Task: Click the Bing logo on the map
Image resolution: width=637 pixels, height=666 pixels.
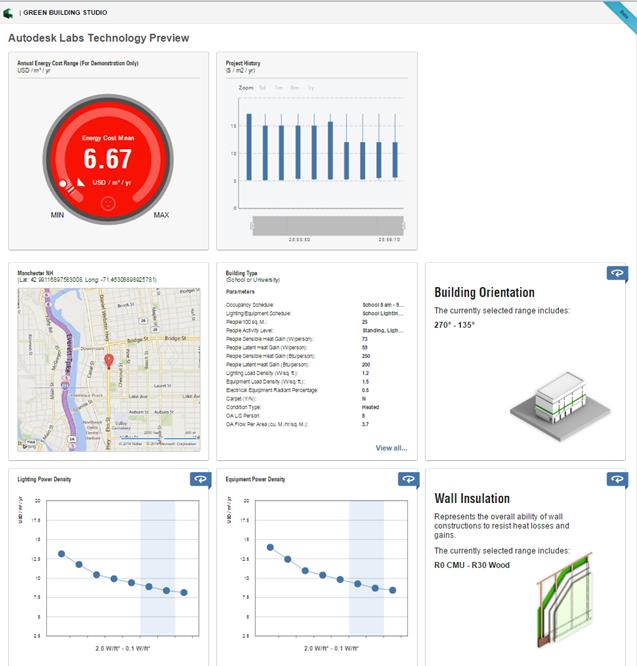Action: coord(29,445)
